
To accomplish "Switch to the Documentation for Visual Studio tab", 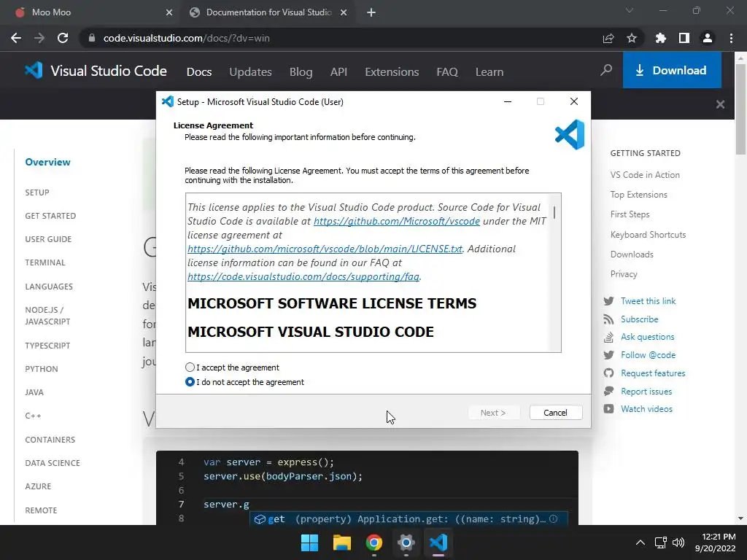I will coord(268,12).
